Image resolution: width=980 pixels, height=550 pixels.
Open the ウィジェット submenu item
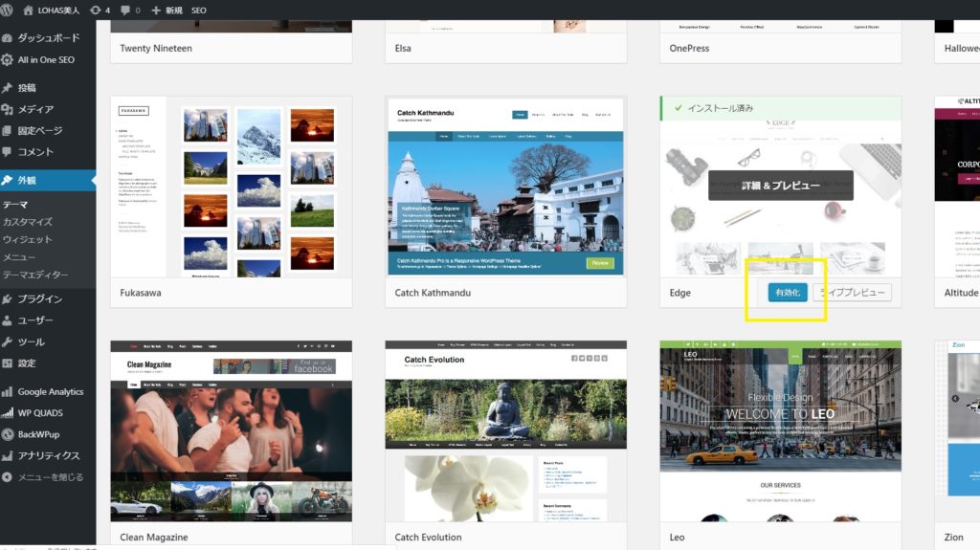28,239
